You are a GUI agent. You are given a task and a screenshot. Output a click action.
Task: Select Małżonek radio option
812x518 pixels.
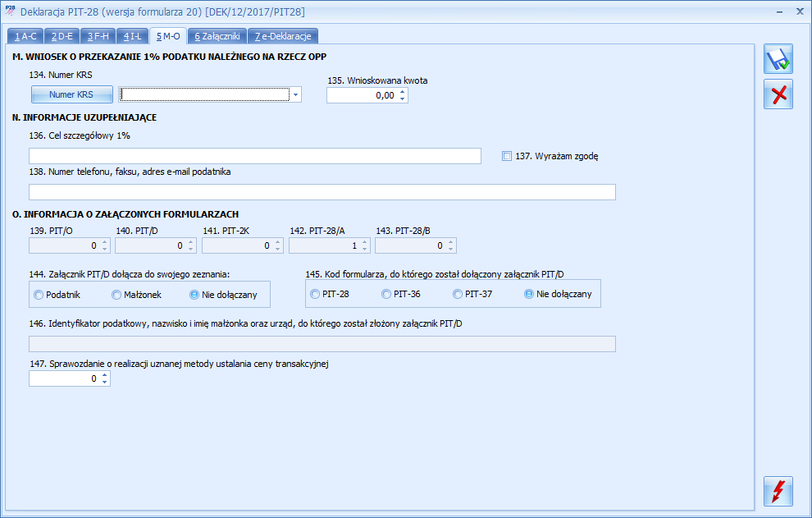click(116, 294)
